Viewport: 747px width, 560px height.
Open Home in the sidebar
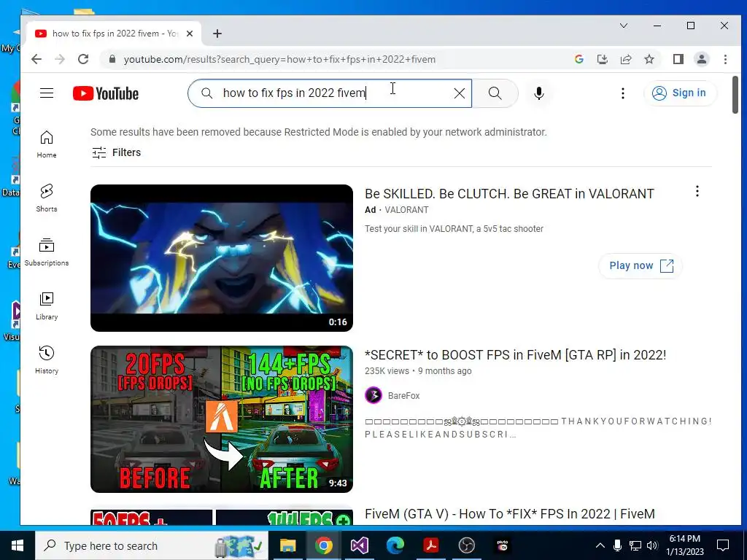pyautogui.click(x=47, y=144)
